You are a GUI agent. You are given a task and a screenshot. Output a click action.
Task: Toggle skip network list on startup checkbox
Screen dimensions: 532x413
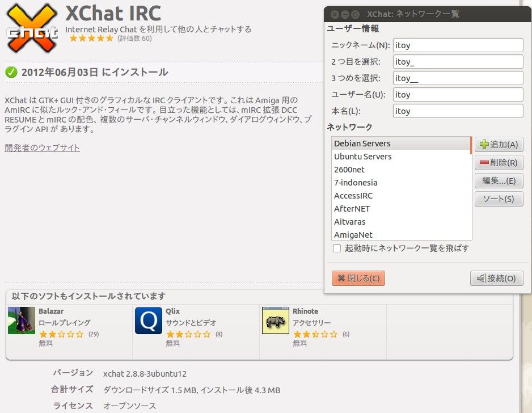point(337,248)
